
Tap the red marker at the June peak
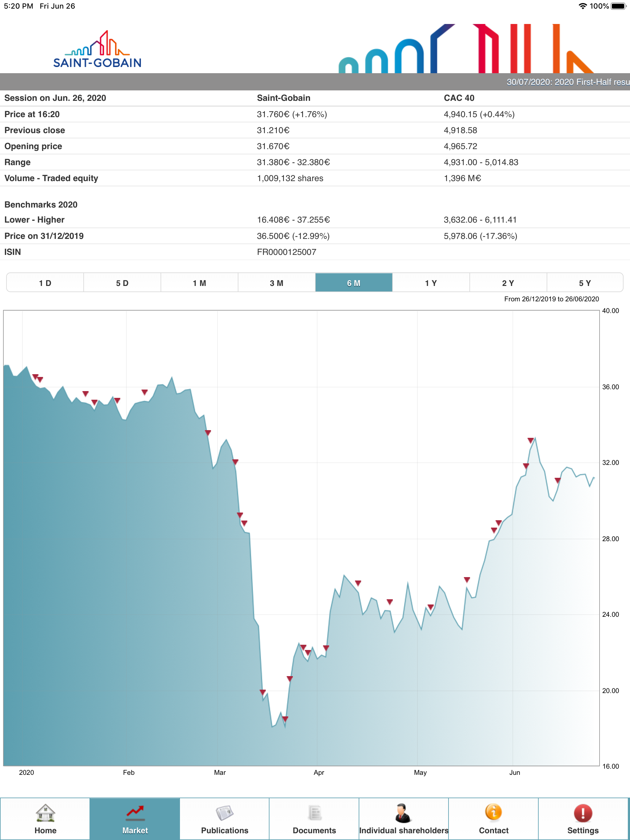pos(530,441)
